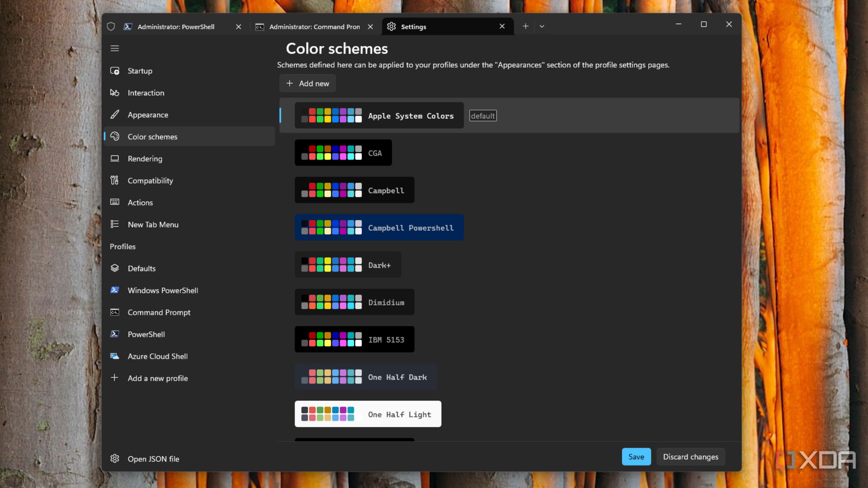
Task: Select Campbell Powershell color scheme
Action: pos(379,227)
